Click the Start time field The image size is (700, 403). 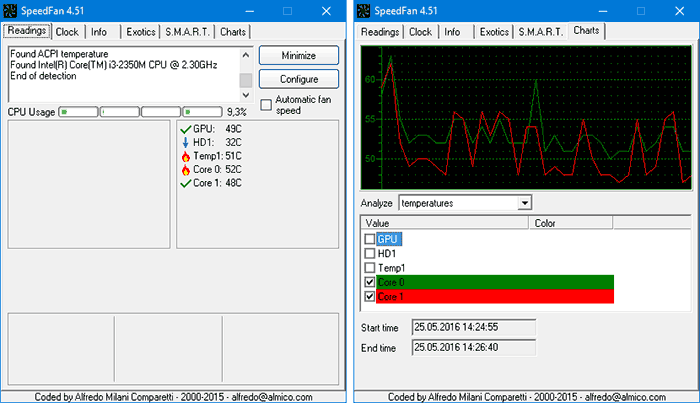tap(474, 327)
